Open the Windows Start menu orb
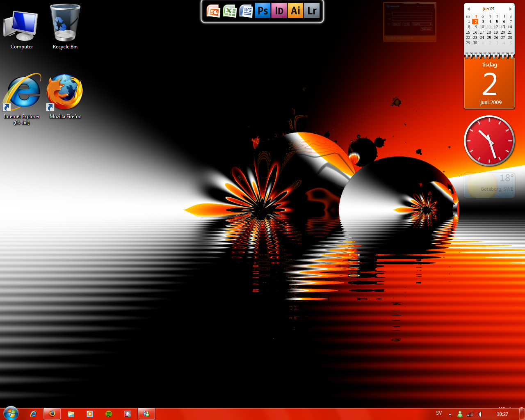The image size is (525, 420). click(11, 413)
